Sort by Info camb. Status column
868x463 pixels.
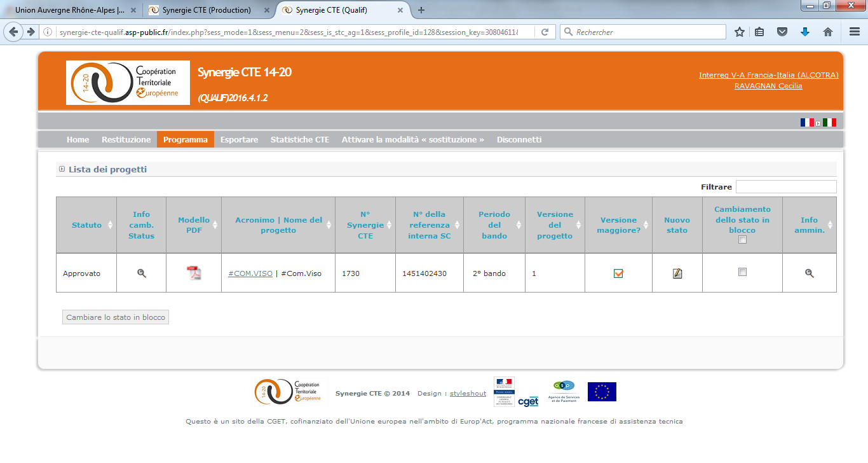point(142,225)
